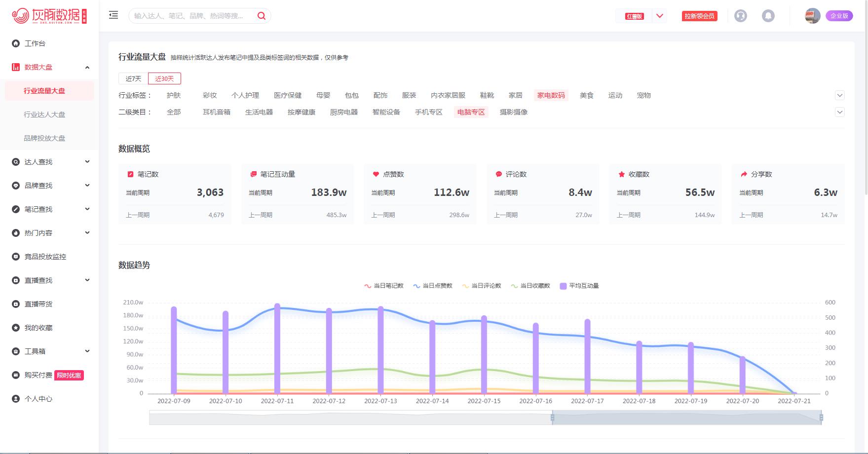Image resolution: width=868 pixels, height=454 pixels.
Task: Click the 评论数 speech bubble icon
Action: point(499,174)
